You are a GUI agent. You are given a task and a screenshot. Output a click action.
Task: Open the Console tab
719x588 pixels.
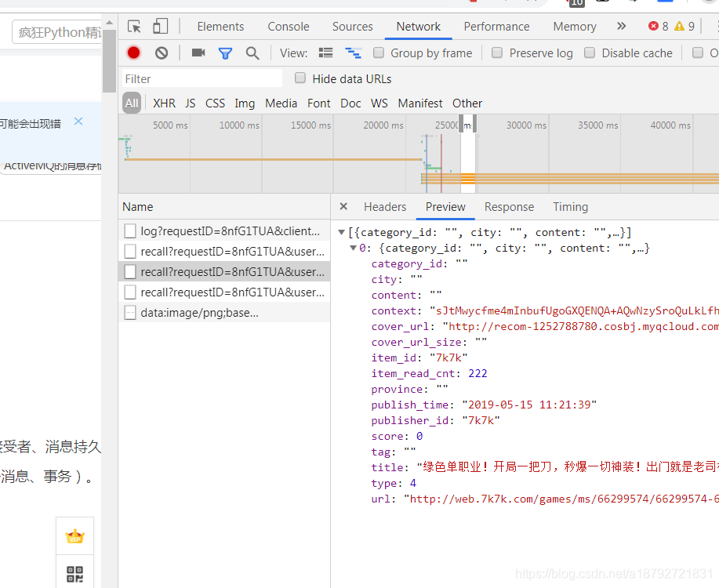tap(289, 27)
